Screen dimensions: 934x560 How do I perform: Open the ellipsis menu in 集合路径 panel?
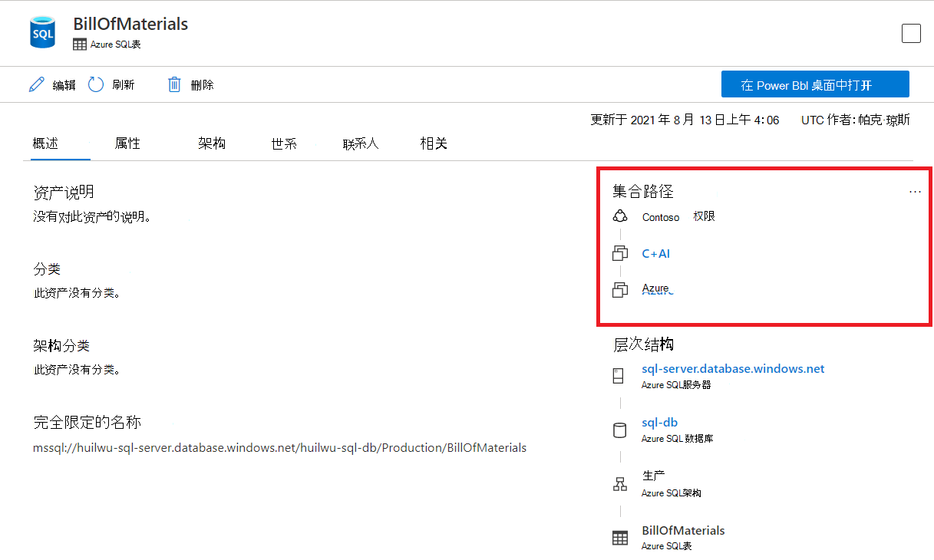click(x=914, y=191)
